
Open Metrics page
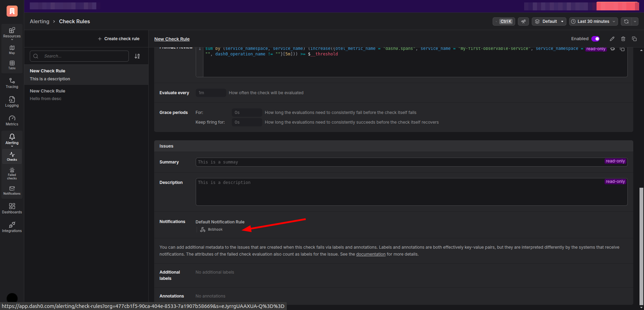tap(12, 121)
